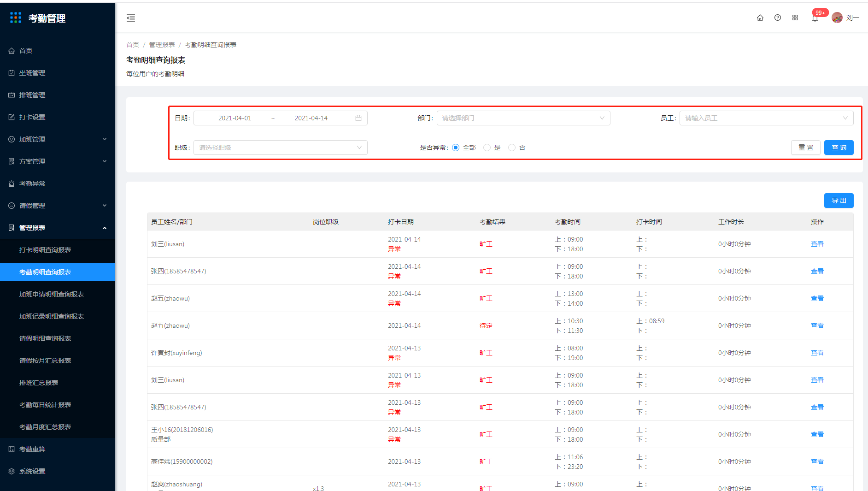This screenshot has height=491, width=868.
Task: Click the 请假管理 face icon
Action: pos(12,206)
